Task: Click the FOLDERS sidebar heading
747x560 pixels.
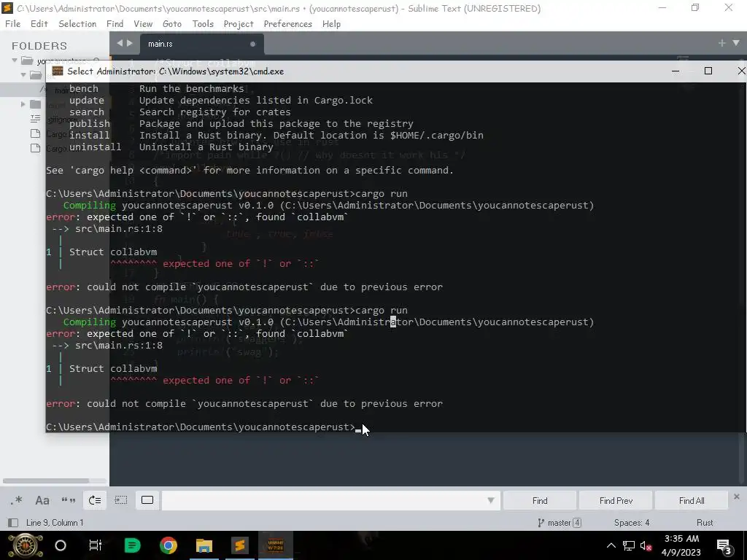Action: [x=39, y=46]
